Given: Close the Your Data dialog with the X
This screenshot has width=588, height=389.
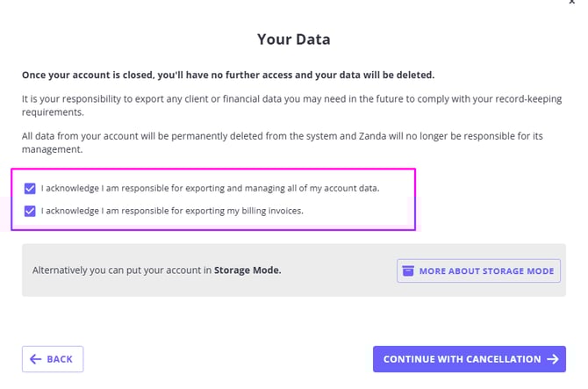Looking at the screenshot, I should pyautogui.click(x=572, y=3).
